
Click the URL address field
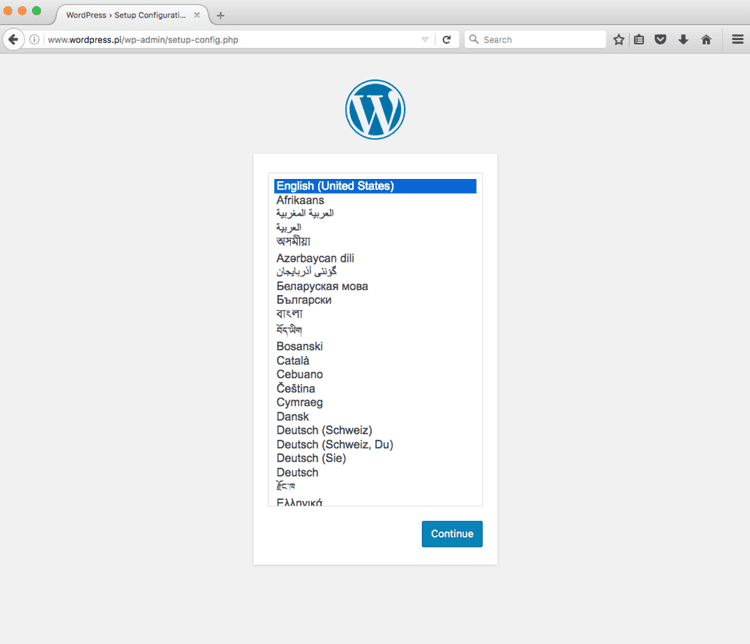[x=232, y=40]
